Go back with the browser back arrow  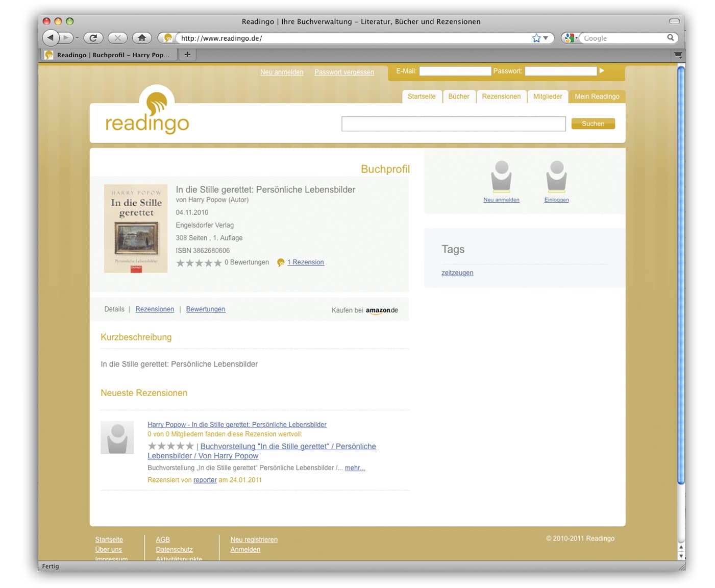(50, 38)
